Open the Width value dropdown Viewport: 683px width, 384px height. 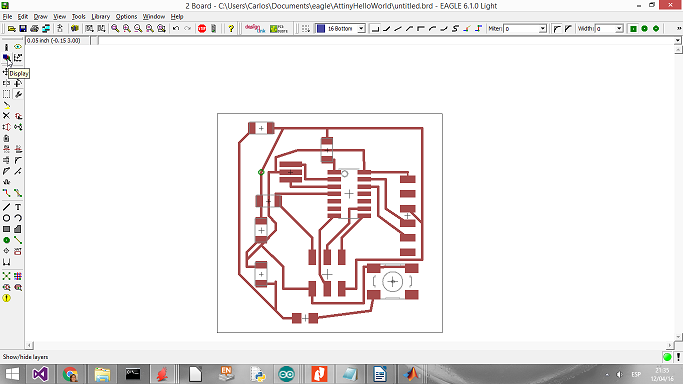pos(619,29)
